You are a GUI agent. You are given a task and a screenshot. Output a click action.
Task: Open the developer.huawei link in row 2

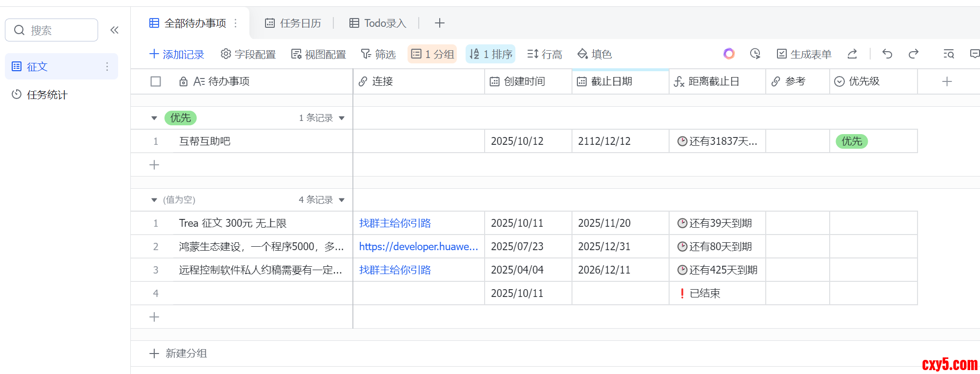(x=418, y=247)
